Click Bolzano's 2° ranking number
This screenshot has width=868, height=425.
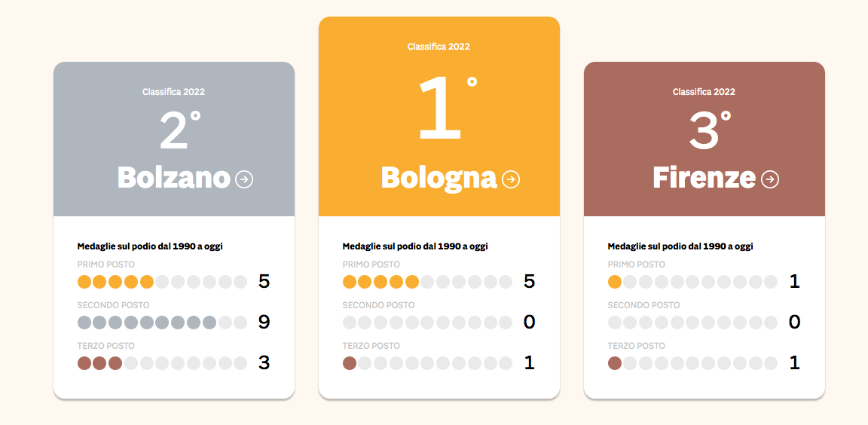coord(180,130)
